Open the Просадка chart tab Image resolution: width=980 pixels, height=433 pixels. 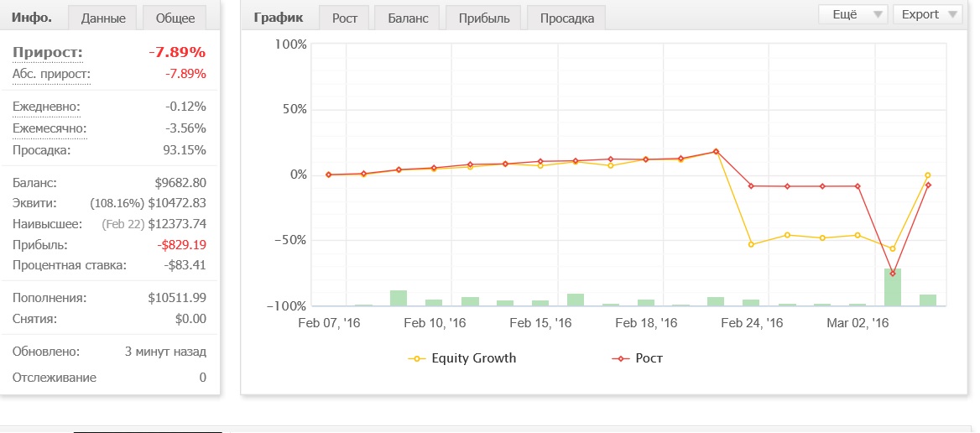pyautogui.click(x=567, y=18)
